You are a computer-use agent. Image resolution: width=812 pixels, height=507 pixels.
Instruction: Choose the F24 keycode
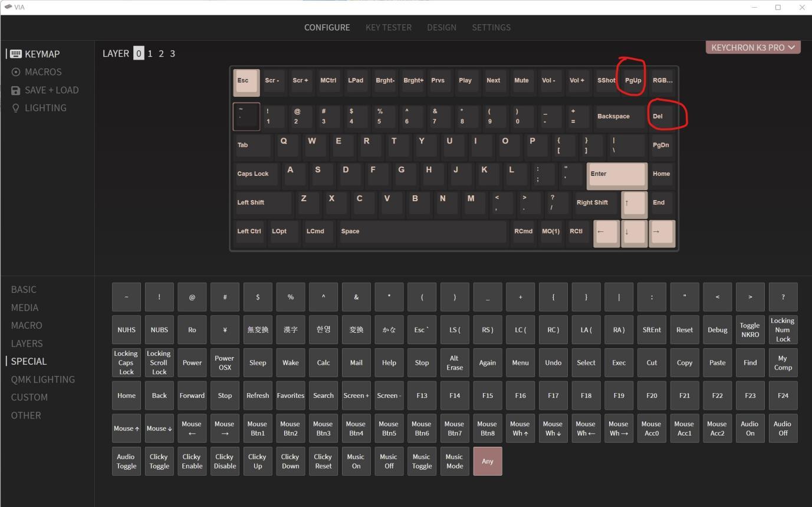point(783,395)
